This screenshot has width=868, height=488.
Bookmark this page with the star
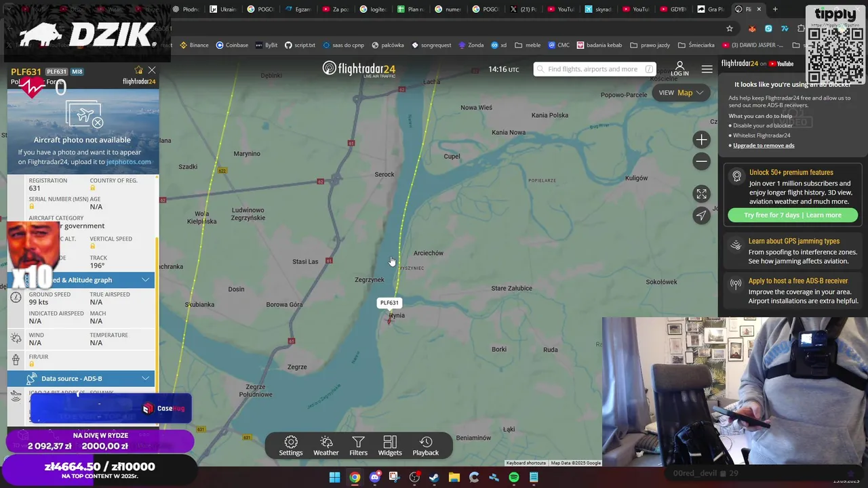[730, 28]
